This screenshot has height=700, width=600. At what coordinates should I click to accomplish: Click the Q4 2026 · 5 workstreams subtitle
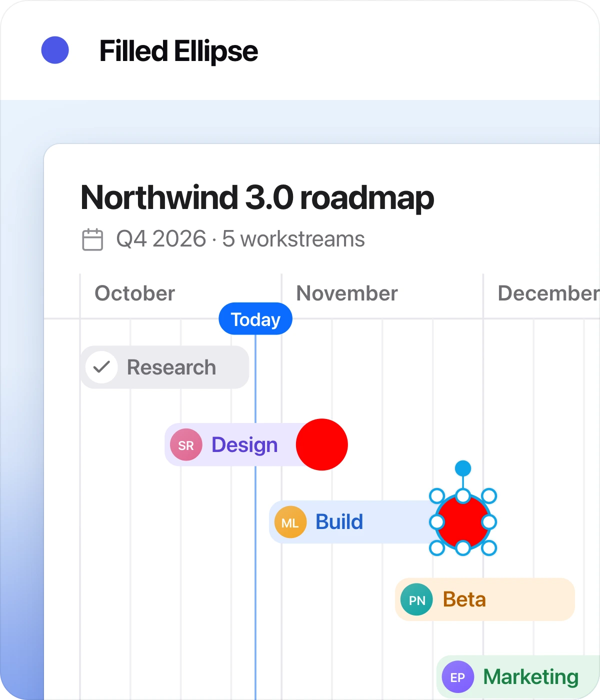coord(240,239)
